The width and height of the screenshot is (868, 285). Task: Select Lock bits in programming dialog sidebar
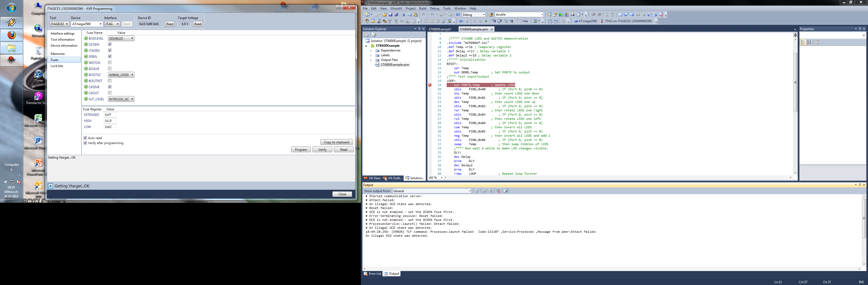[57, 66]
